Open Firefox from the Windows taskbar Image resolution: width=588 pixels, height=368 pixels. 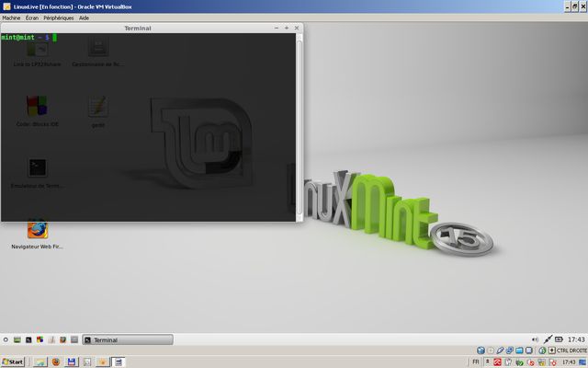[56, 362]
